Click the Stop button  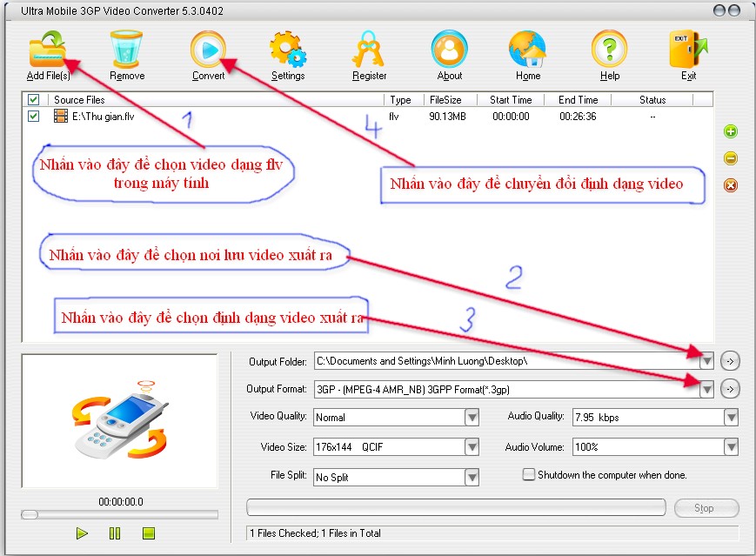[x=706, y=508]
